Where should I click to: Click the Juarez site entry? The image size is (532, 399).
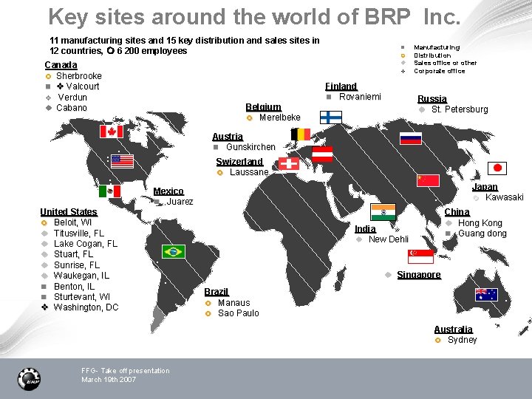(x=180, y=202)
